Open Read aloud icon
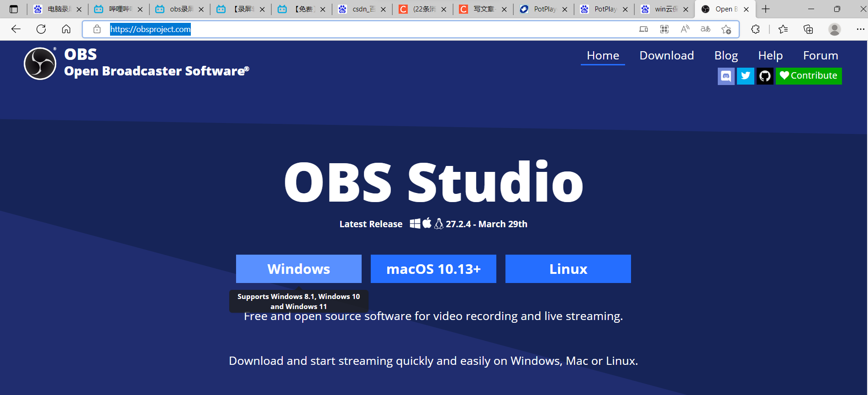Screen dimensions: 868x395 point(685,29)
